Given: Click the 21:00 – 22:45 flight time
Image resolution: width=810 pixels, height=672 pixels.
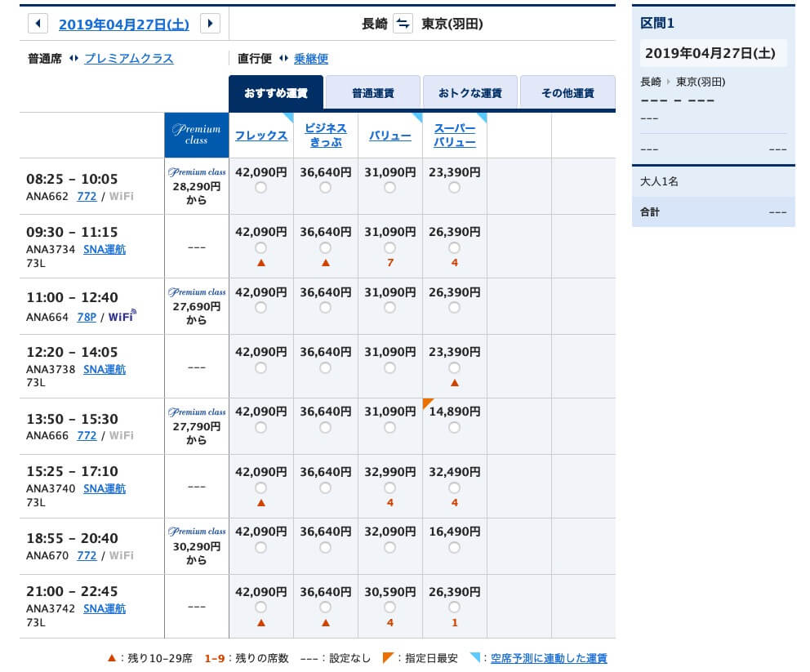Looking at the screenshot, I should point(72,591).
